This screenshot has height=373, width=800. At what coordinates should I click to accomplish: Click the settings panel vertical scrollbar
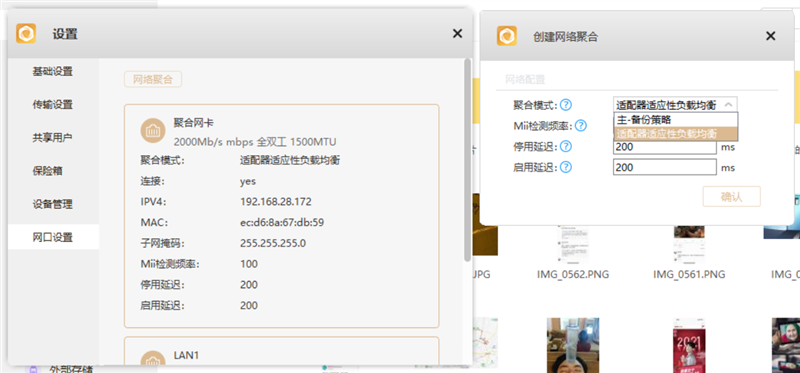point(467,159)
